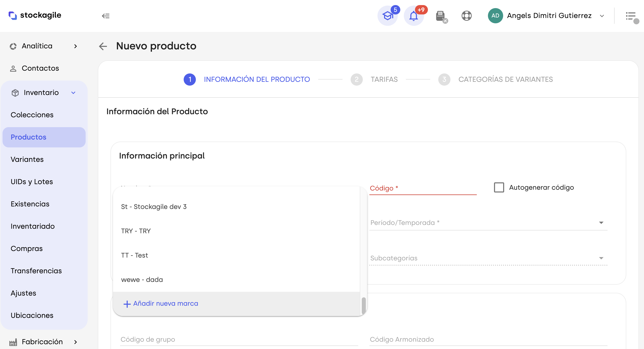Select brand TT - Test
Image resolution: width=644 pixels, height=349 pixels.
tap(236, 255)
